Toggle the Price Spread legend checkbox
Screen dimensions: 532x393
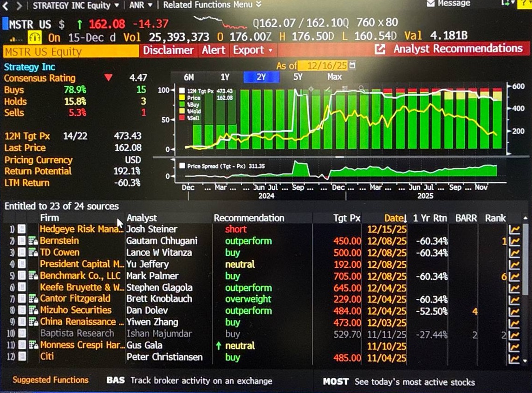click(x=182, y=166)
